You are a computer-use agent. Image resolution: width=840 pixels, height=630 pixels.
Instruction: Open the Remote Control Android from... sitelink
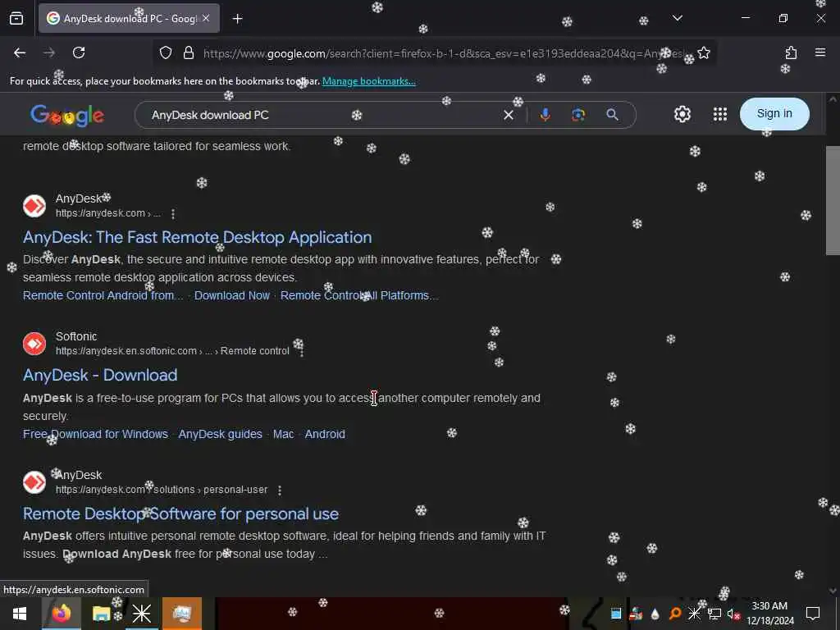(x=103, y=295)
